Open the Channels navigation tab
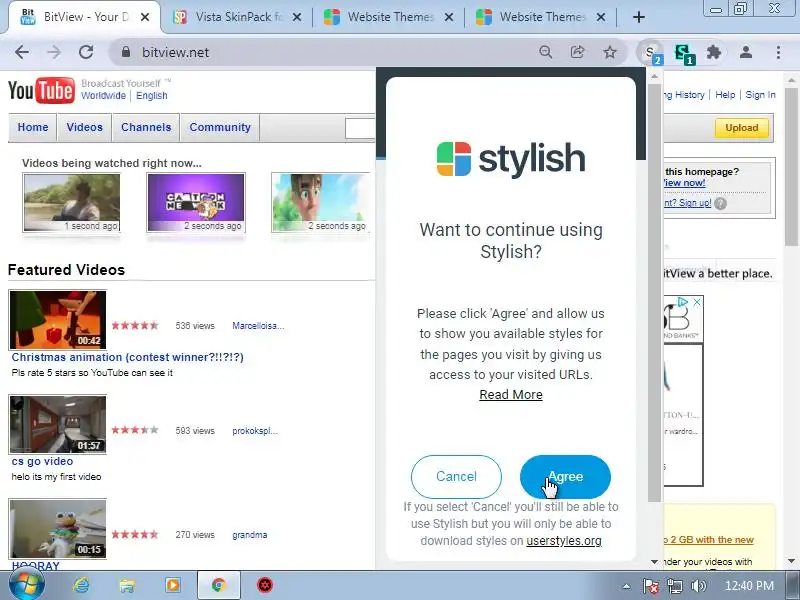This screenshot has width=800, height=600. click(x=146, y=127)
